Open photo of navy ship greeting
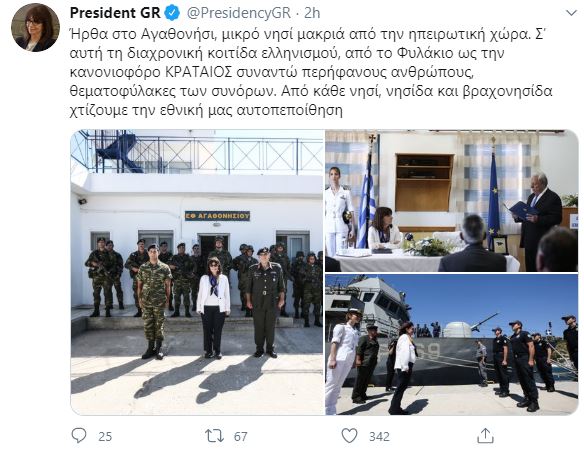The image size is (584, 451). (x=452, y=345)
